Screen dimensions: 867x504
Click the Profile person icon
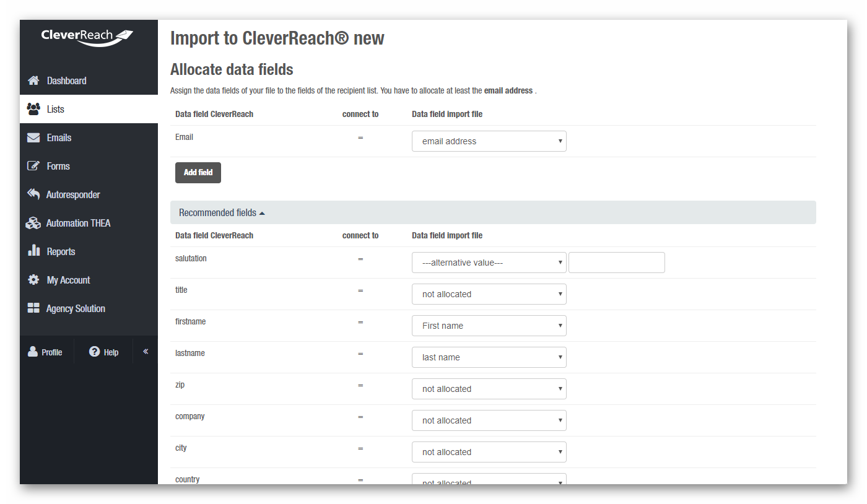coord(33,352)
